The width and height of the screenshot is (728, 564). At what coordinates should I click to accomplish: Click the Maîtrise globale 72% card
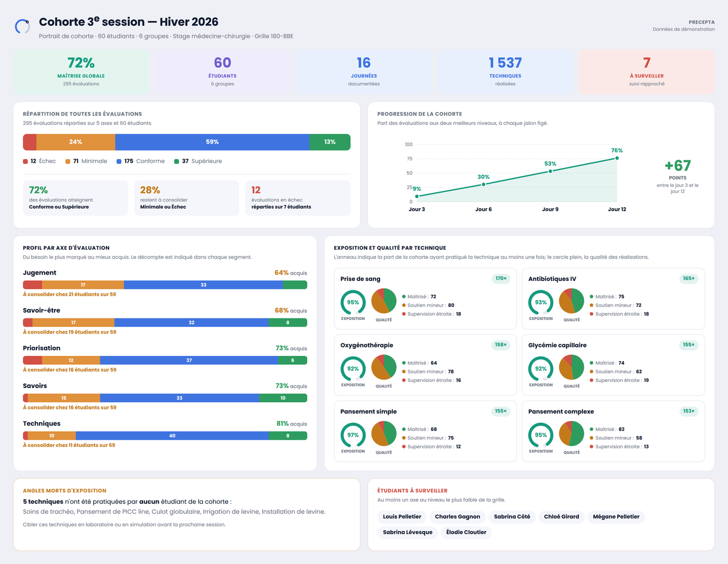(81, 72)
